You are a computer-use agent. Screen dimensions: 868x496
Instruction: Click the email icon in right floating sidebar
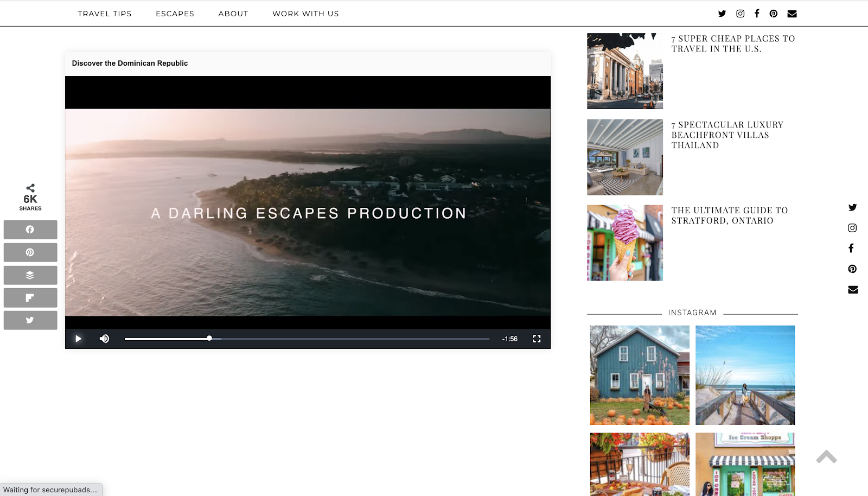tap(853, 290)
